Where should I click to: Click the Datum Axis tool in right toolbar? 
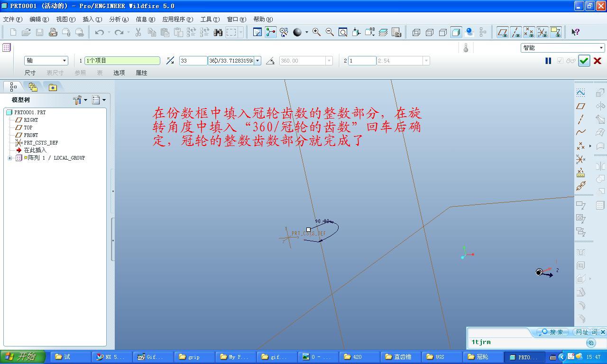[580, 119]
